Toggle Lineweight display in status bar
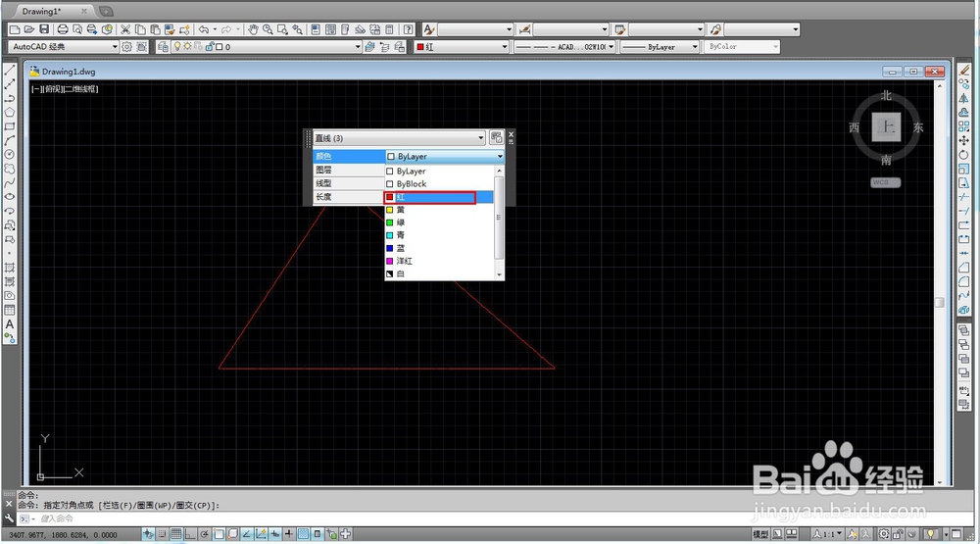This screenshot has width=980, height=544. tap(289, 534)
